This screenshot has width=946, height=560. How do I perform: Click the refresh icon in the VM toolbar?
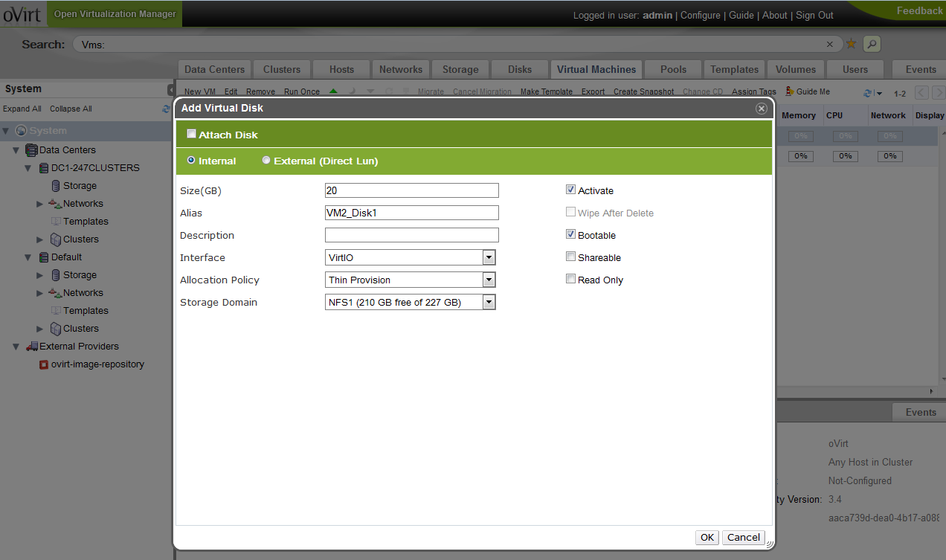pyautogui.click(x=867, y=94)
